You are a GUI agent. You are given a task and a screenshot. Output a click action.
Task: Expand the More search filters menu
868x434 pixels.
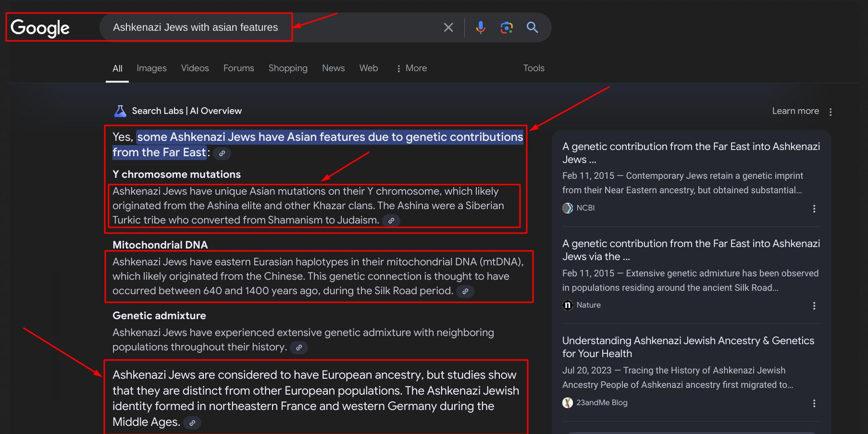[411, 68]
